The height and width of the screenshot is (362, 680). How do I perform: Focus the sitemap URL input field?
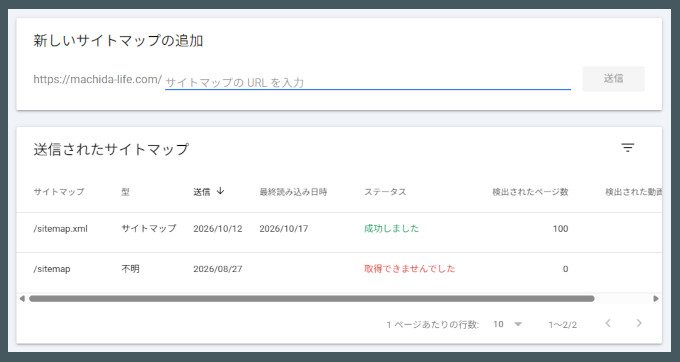click(x=368, y=82)
